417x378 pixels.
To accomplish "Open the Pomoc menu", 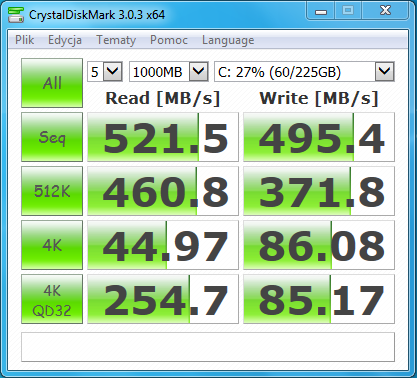I will point(169,40).
